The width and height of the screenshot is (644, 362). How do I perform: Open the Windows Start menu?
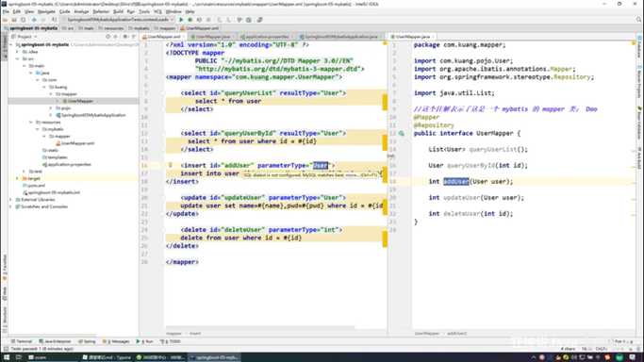coord(7,357)
